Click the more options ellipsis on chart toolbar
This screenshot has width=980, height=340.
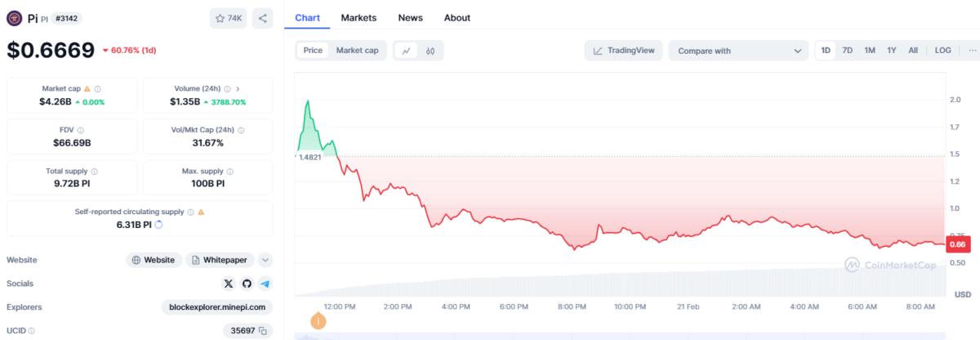pos(972,51)
